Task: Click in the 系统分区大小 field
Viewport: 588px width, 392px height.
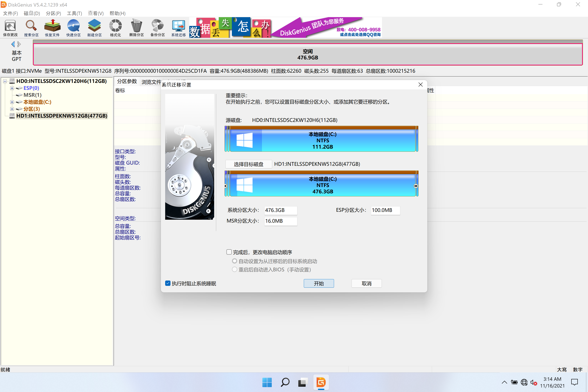Action: point(281,210)
